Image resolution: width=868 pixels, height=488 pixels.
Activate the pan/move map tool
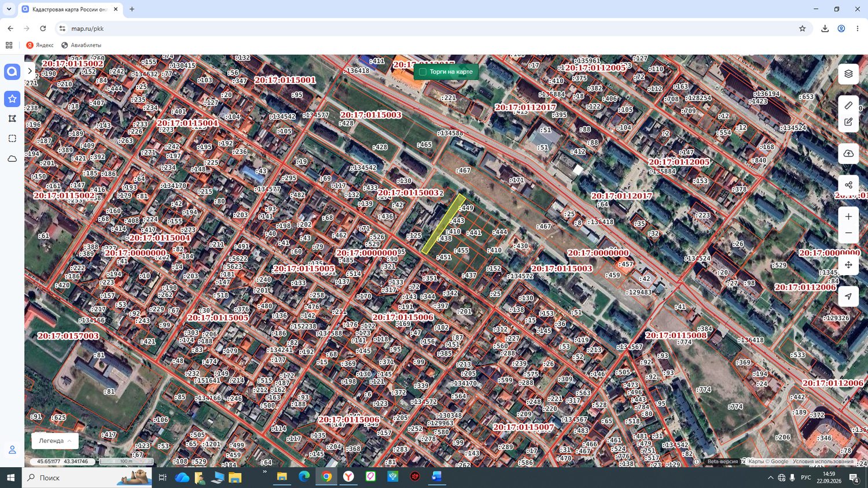click(x=848, y=265)
